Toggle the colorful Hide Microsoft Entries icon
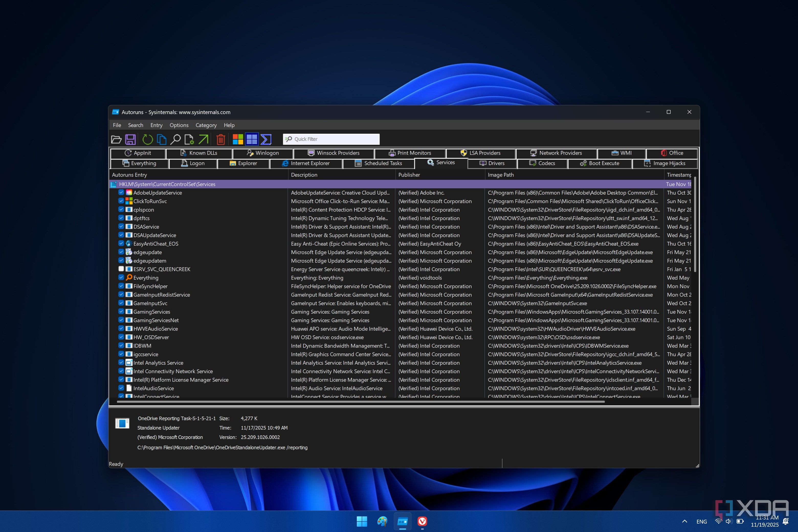Image resolution: width=798 pixels, height=532 pixels. coord(238,139)
